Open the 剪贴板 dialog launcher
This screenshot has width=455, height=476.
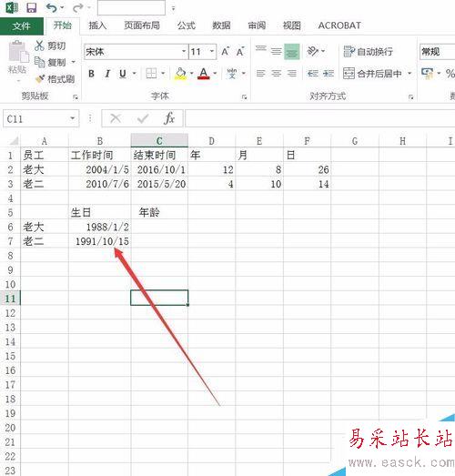tap(76, 97)
